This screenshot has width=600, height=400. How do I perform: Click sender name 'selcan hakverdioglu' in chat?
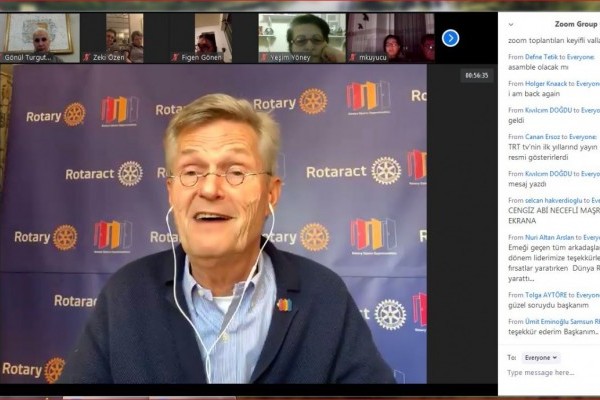(x=553, y=200)
